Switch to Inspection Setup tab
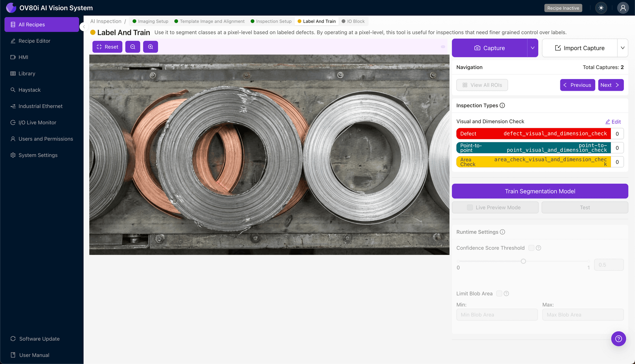The height and width of the screenshot is (364, 635). [x=271, y=21]
